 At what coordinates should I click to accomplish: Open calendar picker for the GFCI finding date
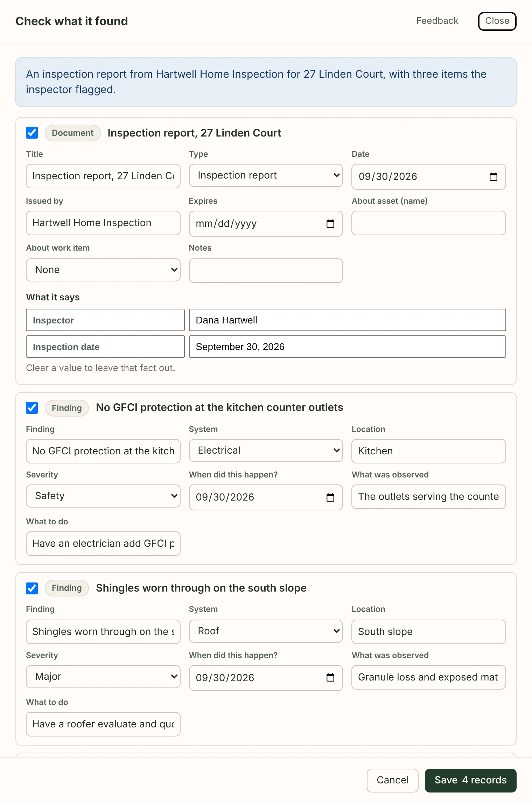click(330, 497)
